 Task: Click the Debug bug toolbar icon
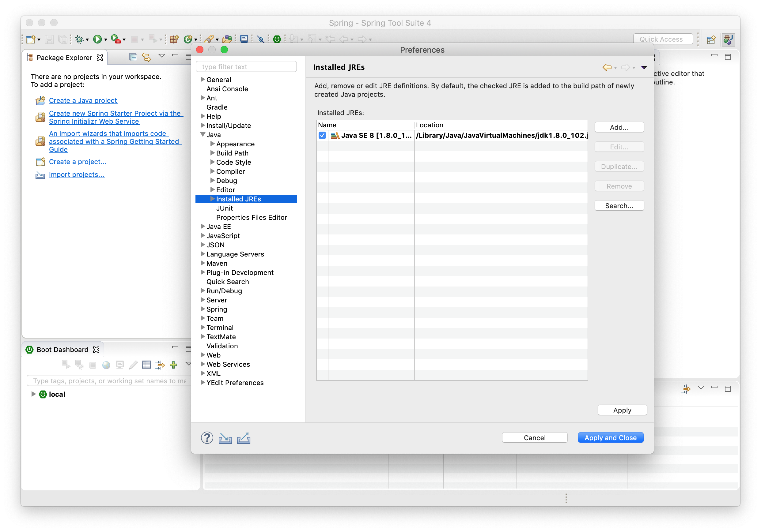(x=79, y=39)
